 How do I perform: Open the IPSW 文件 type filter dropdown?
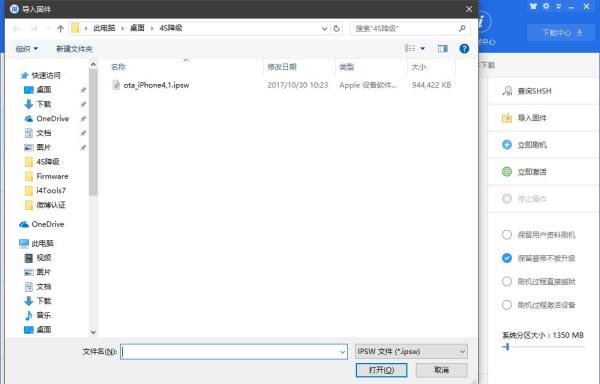411,351
